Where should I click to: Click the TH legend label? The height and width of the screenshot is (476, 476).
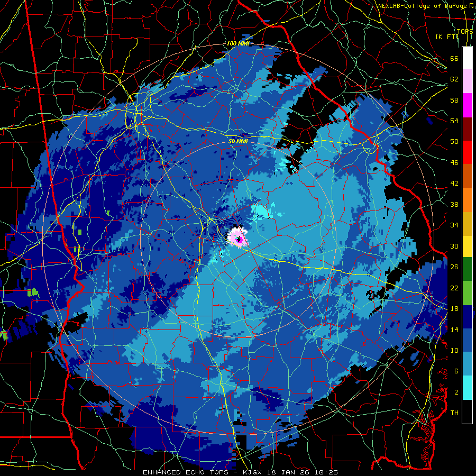click(x=454, y=413)
